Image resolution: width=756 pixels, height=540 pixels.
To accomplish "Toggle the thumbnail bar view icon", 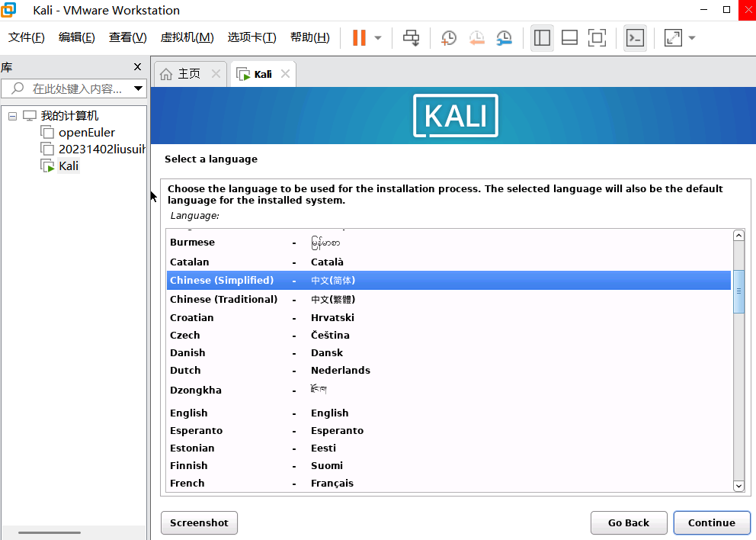I will pyautogui.click(x=569, y=37).
